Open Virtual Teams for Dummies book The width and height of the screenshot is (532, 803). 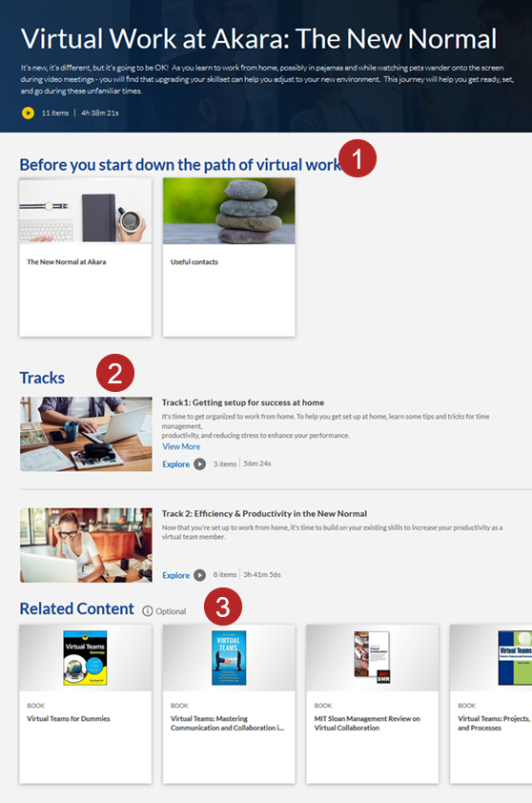click(x=86, y=704)
